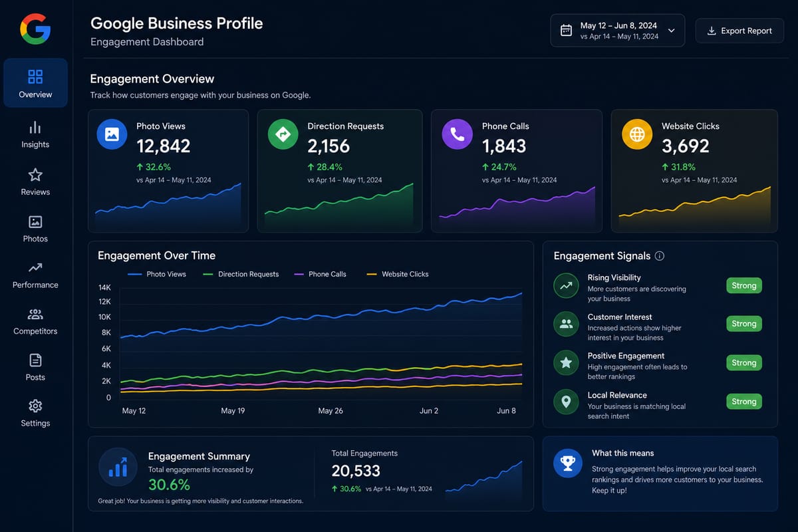The height and width of the screenshot is (532, 798).
Task: Click the Engagement Overview heading
Action: click(152, 79)
